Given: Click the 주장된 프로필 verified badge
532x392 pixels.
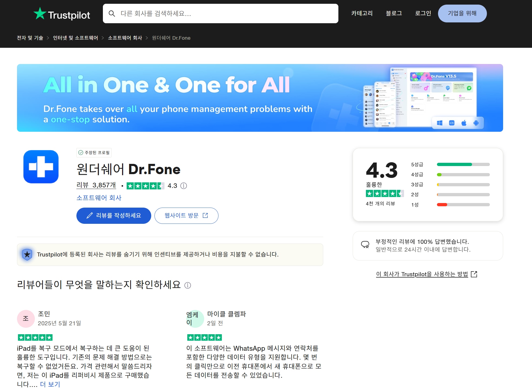Looking at the screenshot, I should click(x=94, y=153).
